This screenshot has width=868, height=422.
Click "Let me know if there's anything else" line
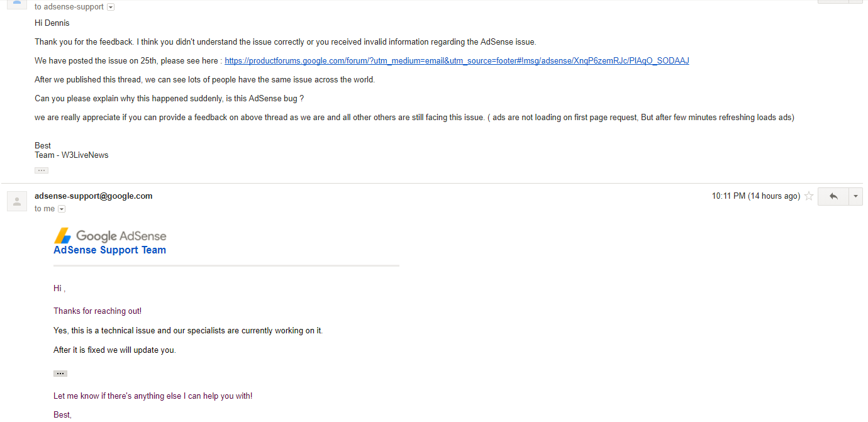(153, 396)
